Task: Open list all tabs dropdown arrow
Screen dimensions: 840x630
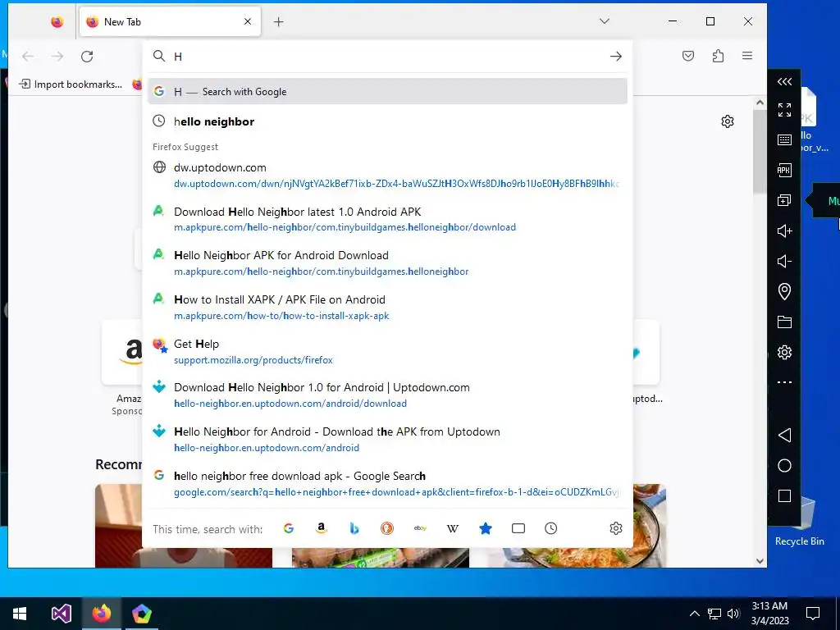Action: [x=605, y=21]
